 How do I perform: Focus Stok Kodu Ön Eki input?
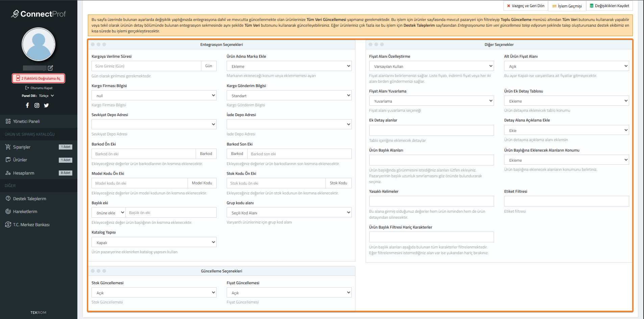tap(276, 183)
